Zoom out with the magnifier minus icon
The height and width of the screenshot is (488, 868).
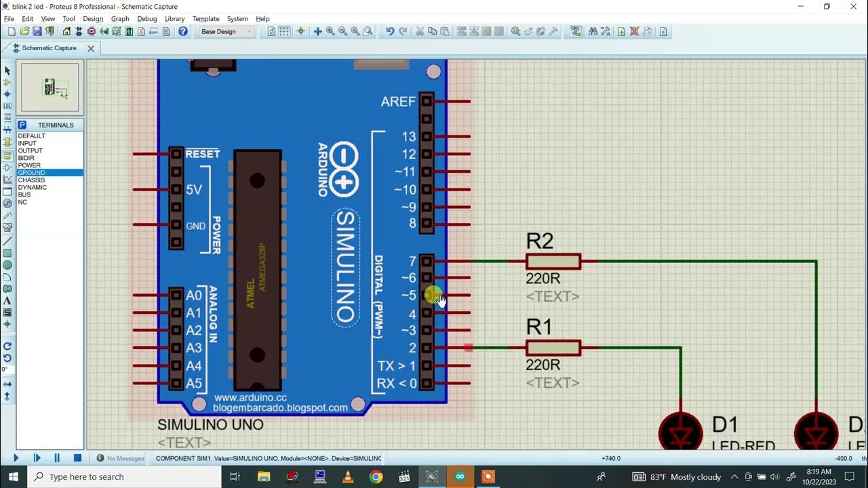(x=342, y=31)
